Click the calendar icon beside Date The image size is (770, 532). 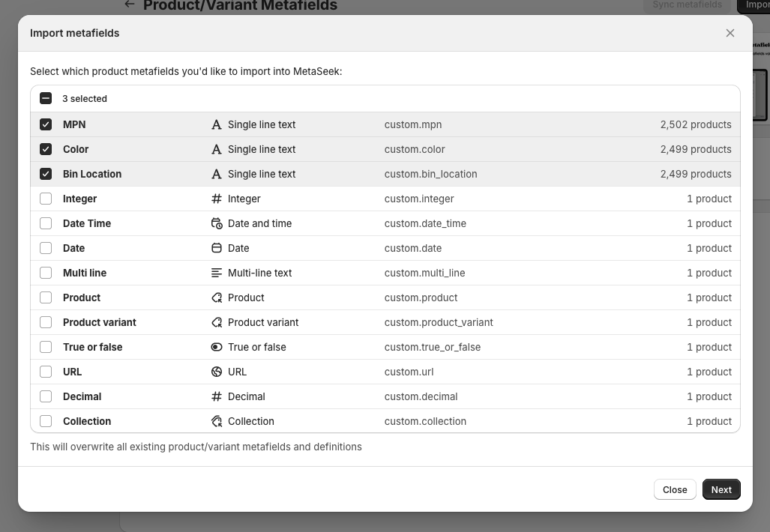217,248
